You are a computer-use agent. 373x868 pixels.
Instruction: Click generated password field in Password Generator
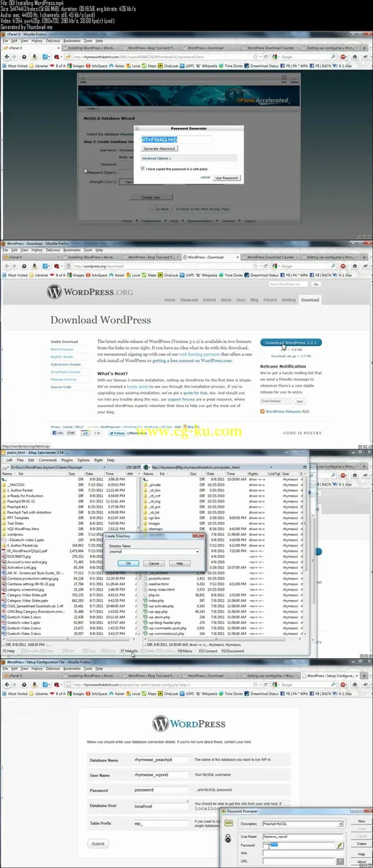click(x=176, y=140)
